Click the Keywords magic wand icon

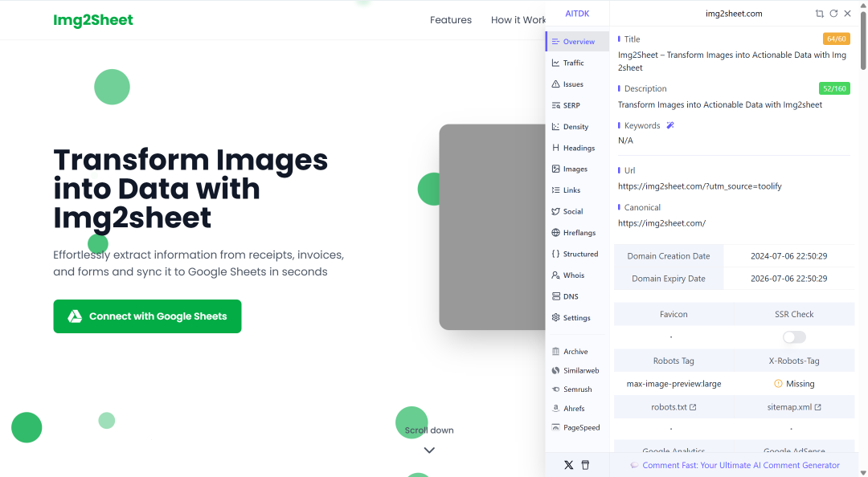(x=669, y=125)
